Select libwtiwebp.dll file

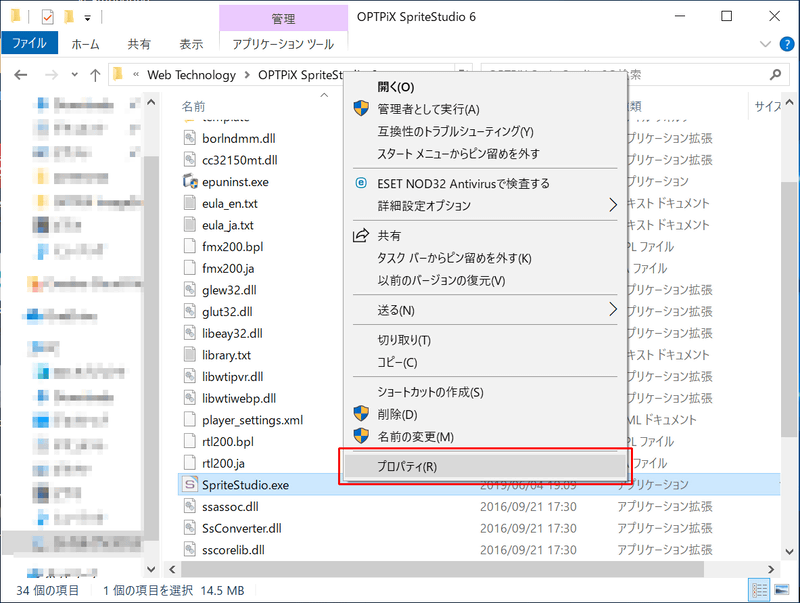pyautogui.click(x=239, y=398)
